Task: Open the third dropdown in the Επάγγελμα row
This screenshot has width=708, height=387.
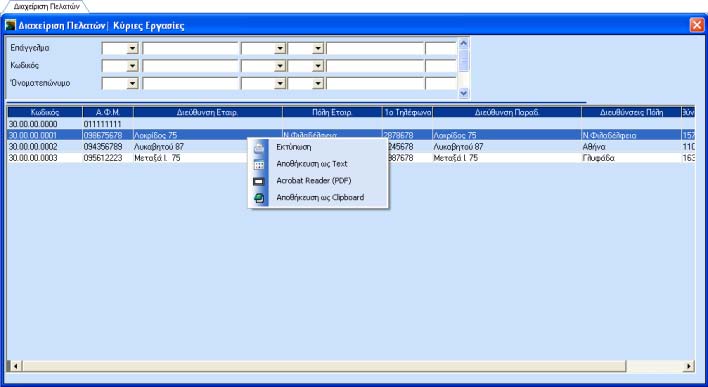Action: (318, 48)
